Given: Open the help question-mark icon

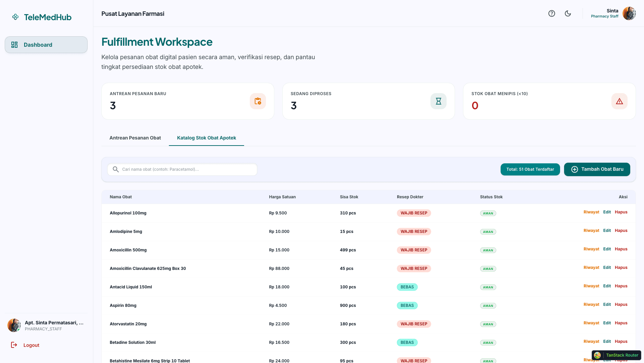Looking at the screenshot, I should [x=552, y=13].
